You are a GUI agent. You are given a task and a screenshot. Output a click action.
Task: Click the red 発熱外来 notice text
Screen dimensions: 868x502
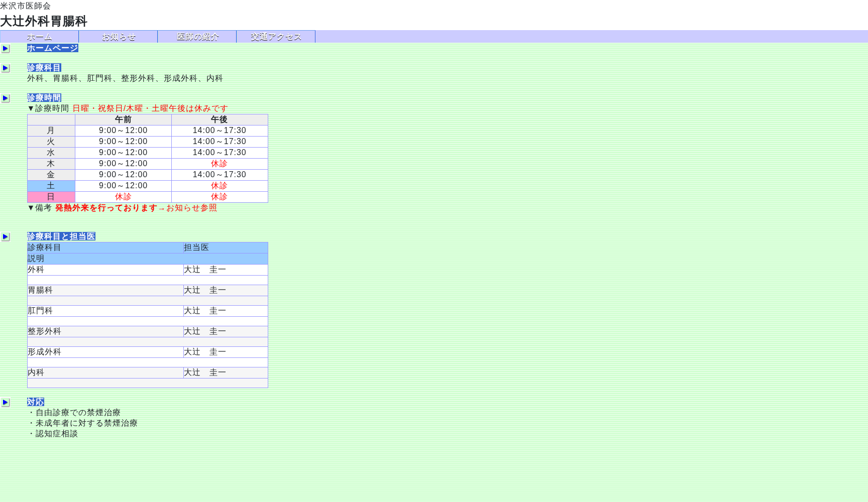pos(106,208)
